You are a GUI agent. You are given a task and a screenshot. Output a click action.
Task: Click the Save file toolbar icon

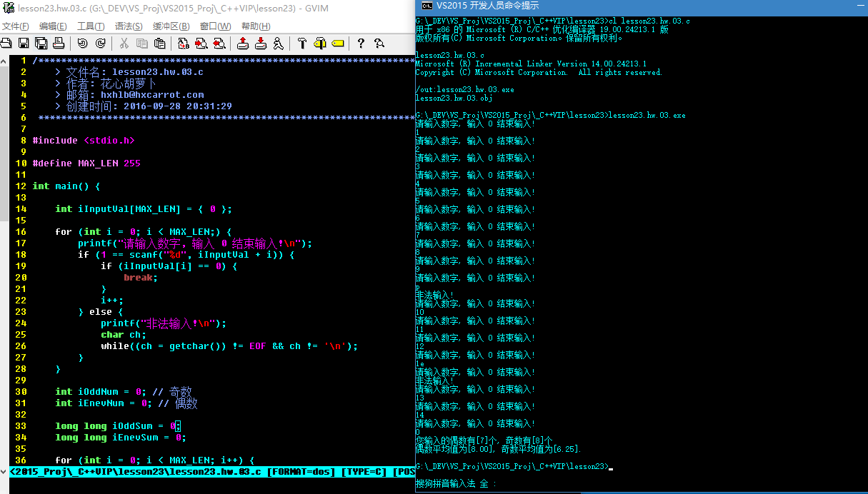(x=24, y=44)
